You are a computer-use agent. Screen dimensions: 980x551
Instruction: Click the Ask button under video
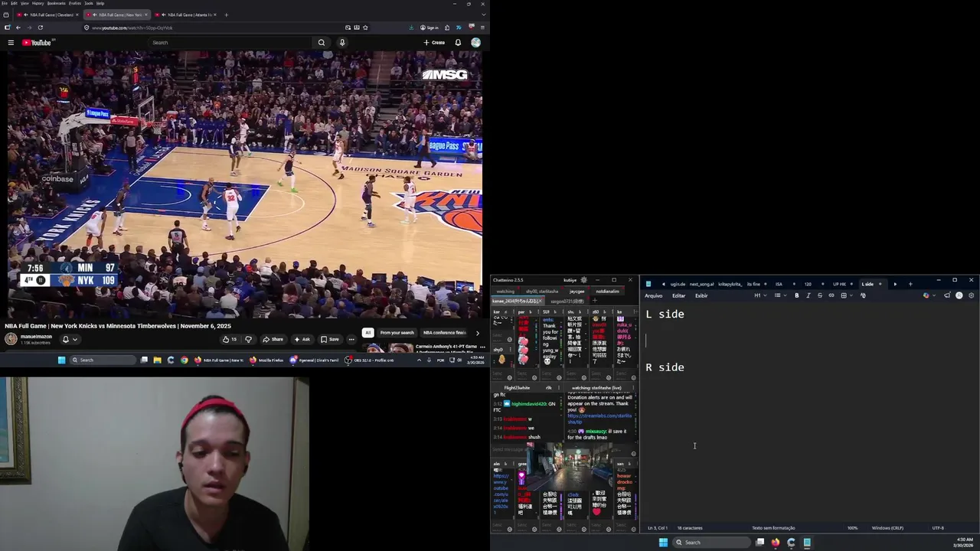pos(302,339)
